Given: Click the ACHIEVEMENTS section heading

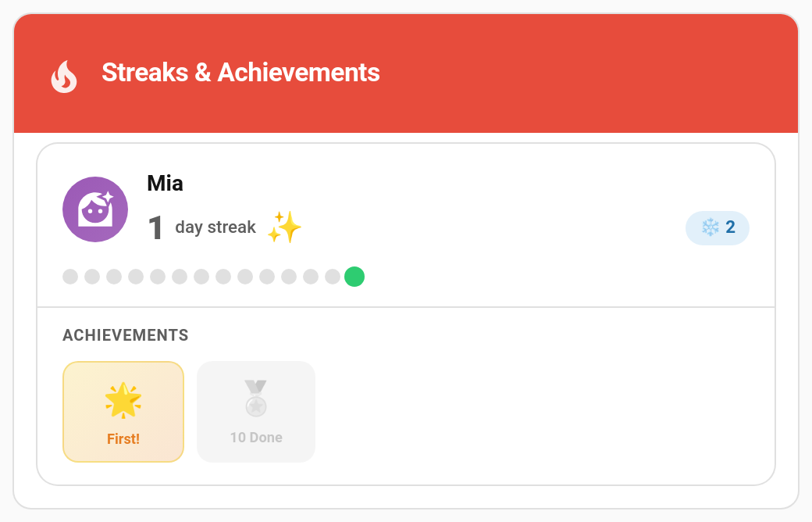Looking at the screenshot, I should click(126, 335).
